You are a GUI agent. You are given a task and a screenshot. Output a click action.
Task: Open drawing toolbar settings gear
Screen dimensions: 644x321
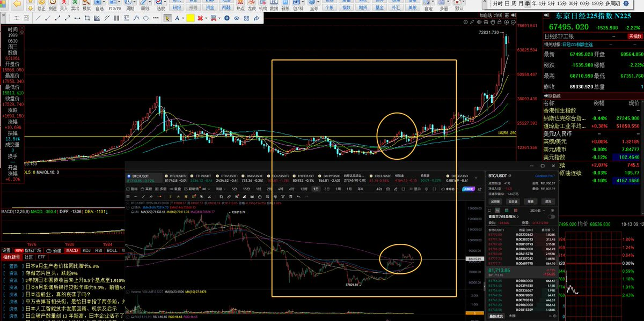(x=227, y=18)
